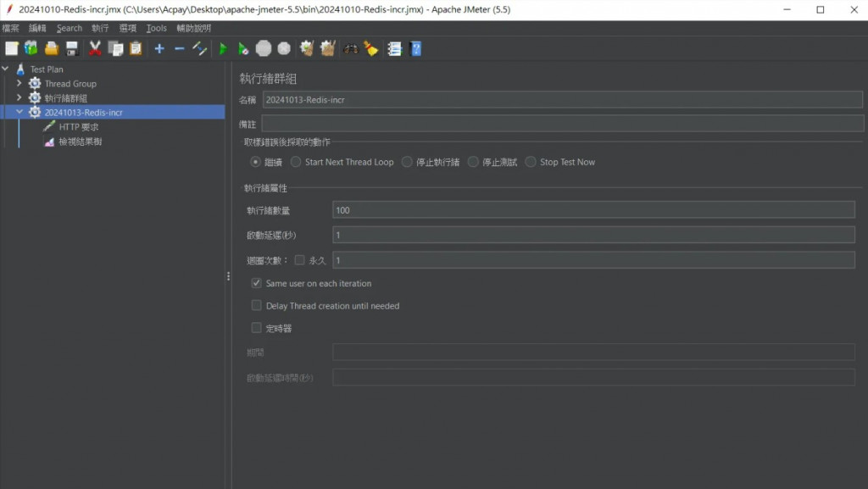Select Start Next Thread Loop radio
868x489 pixels.
point(296,162)
